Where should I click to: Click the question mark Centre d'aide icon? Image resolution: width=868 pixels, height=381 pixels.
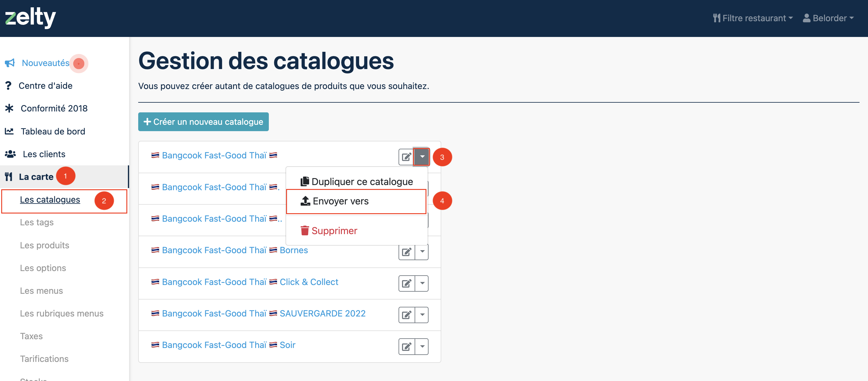[8, 86]
